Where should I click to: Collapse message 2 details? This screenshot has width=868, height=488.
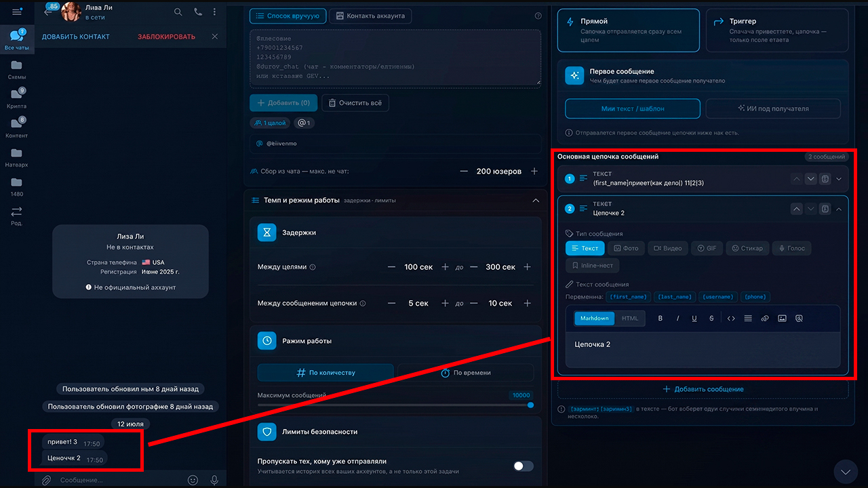839,209
